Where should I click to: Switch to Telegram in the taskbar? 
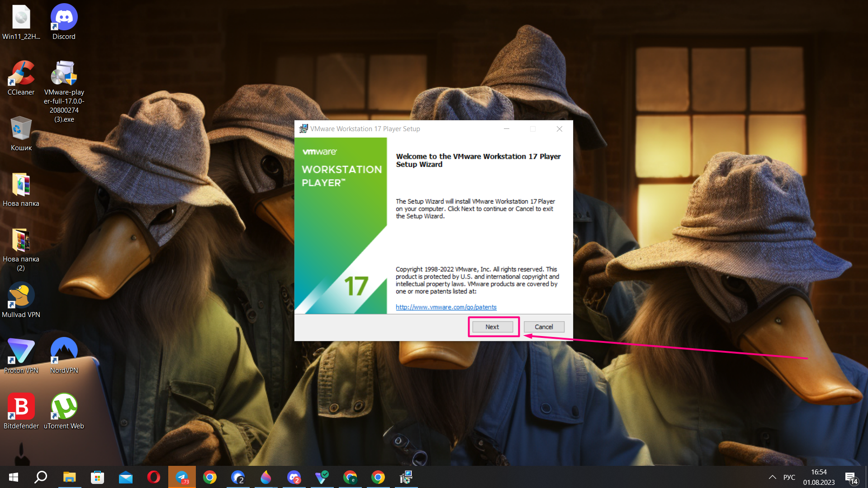point(182,477)
